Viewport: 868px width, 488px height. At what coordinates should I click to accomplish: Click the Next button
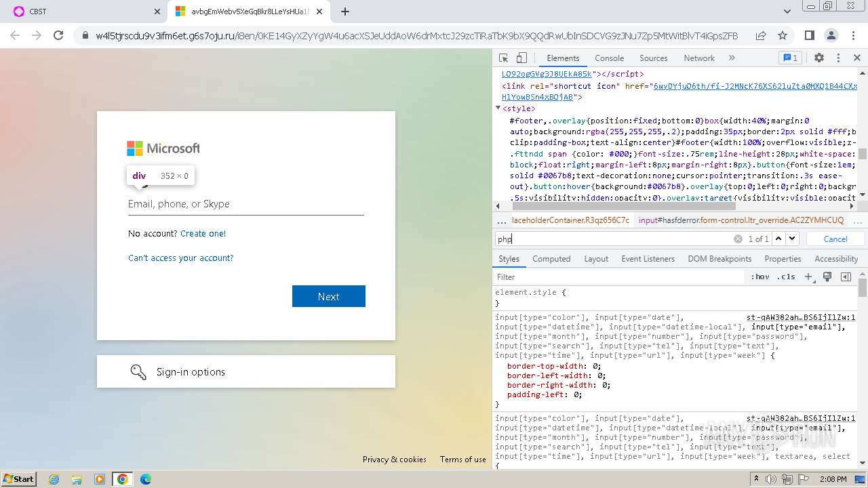[x=329, y=296]
